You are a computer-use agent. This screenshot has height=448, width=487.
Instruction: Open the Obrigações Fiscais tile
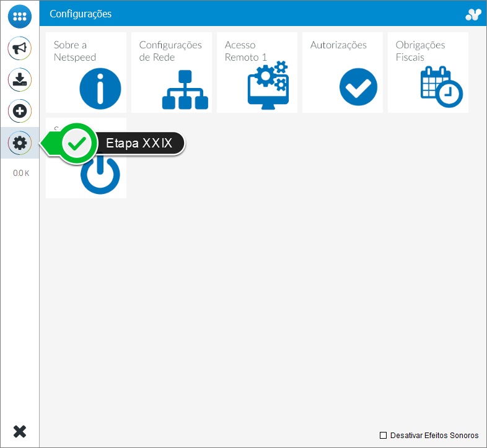click(x=428, y=72)
